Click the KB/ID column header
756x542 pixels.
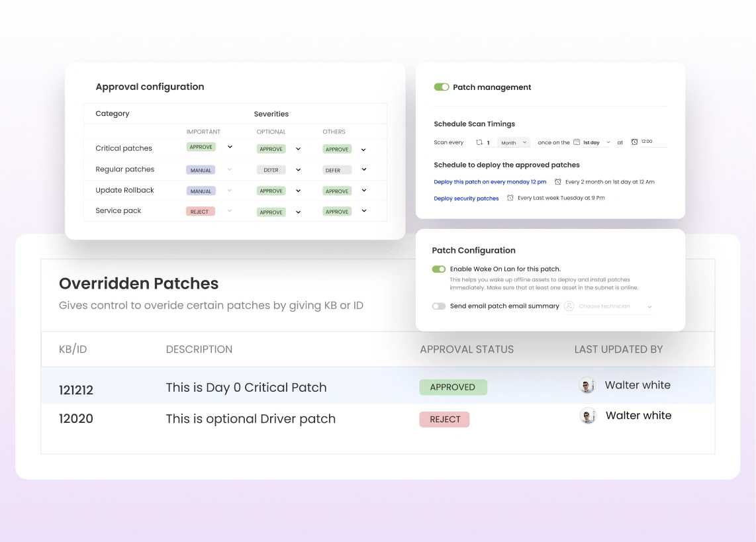[73, 349]
